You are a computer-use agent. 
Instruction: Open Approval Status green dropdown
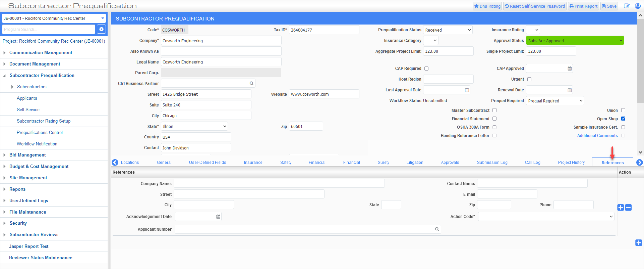coord(575,41)
